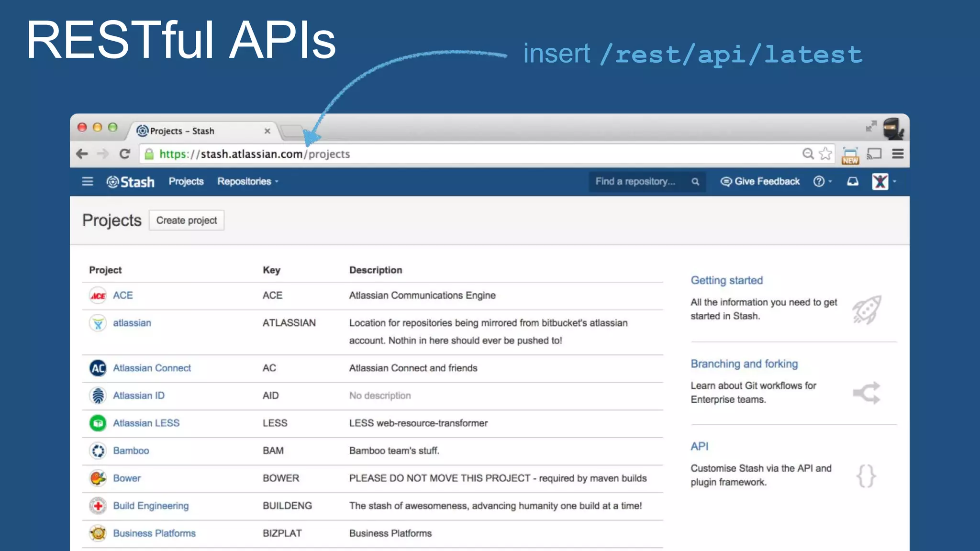Click the green padlock security icon
The width and height of the screenshot is (980, 551).
[x=149, y=154]
